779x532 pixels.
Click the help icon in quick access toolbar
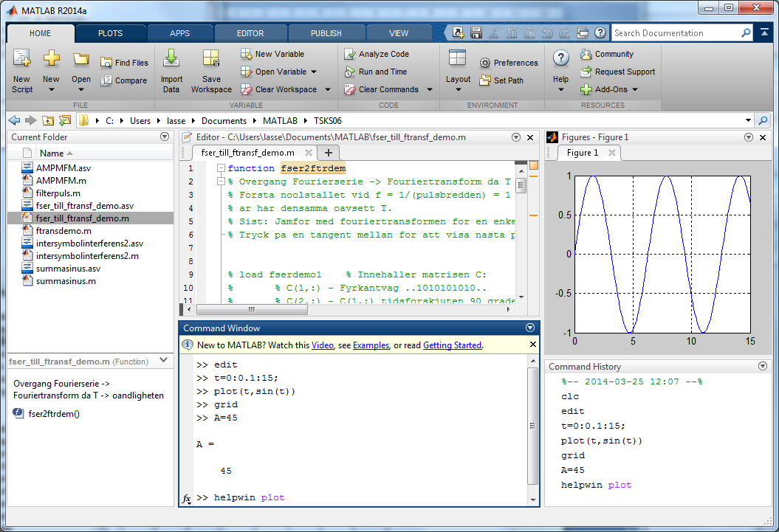(x=600, y=32)
